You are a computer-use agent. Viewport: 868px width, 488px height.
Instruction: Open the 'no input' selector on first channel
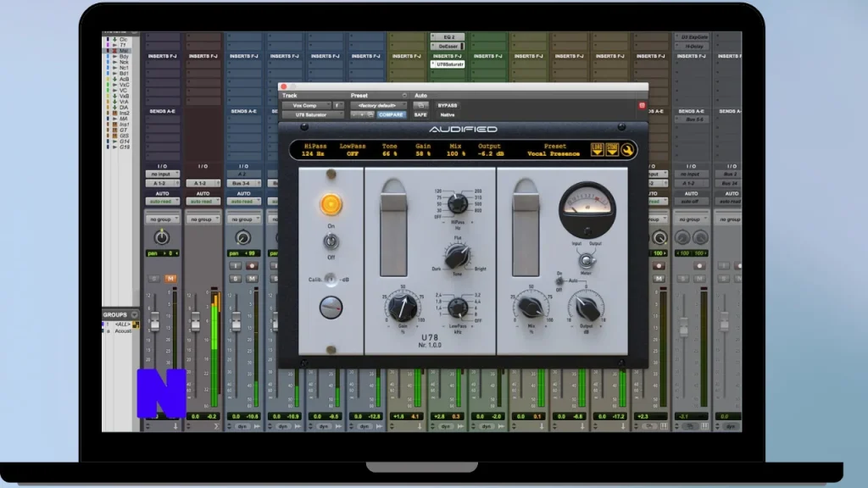[x=162, y=175]
